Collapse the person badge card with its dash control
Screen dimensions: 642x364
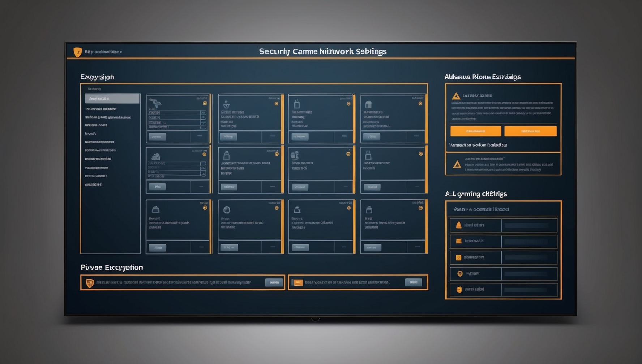point(272,136)
